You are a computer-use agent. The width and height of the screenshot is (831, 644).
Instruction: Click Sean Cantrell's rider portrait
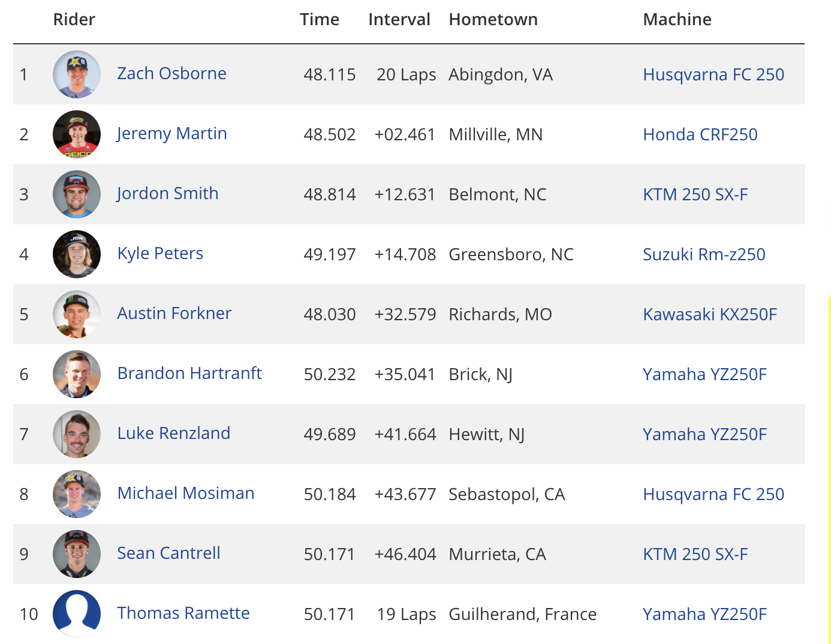tap(77, 554)
